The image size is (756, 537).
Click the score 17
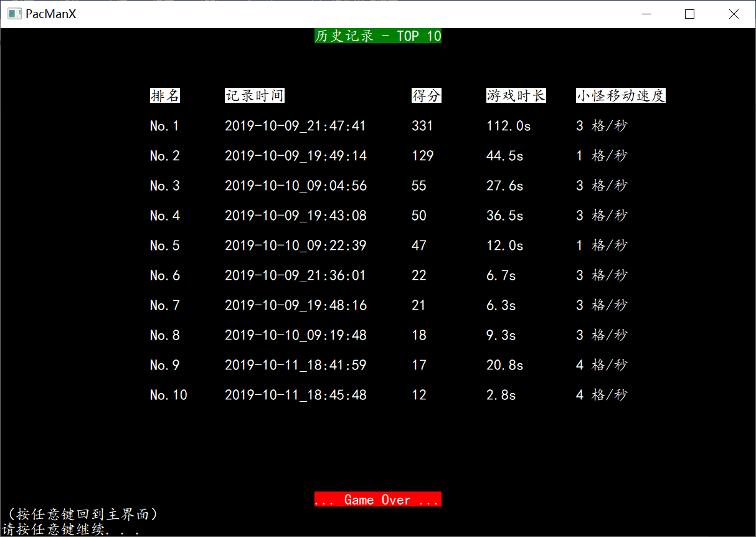tap(419, 365)
